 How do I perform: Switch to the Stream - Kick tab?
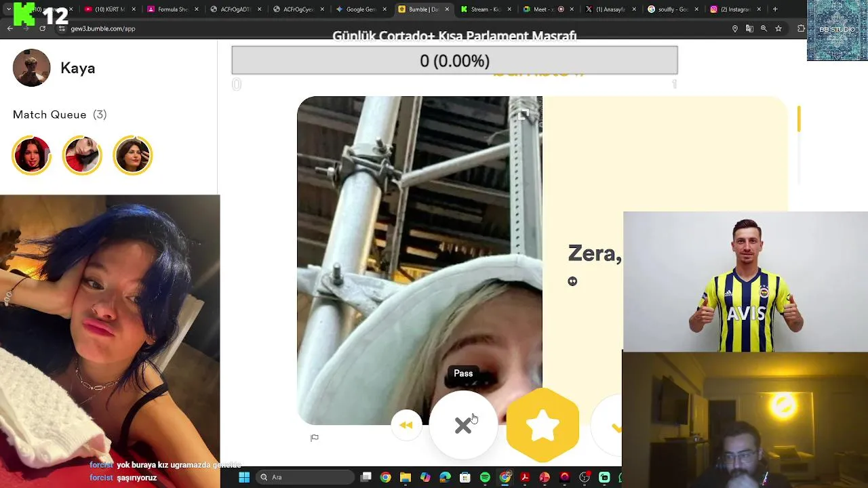coord(486,9)
